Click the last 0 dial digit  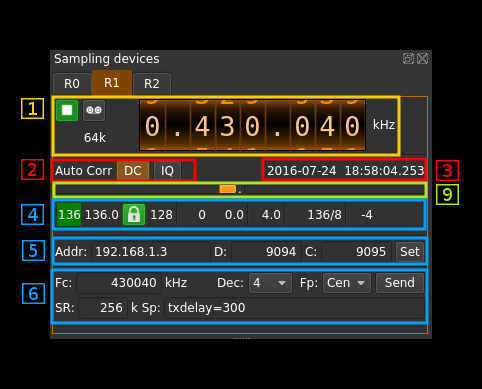point(353,126)
